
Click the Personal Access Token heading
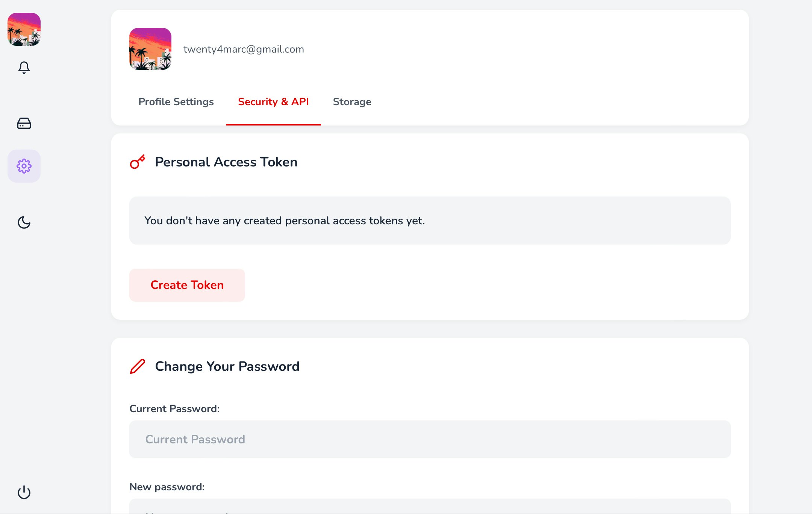pyautogui.click(x=226, y=162)
